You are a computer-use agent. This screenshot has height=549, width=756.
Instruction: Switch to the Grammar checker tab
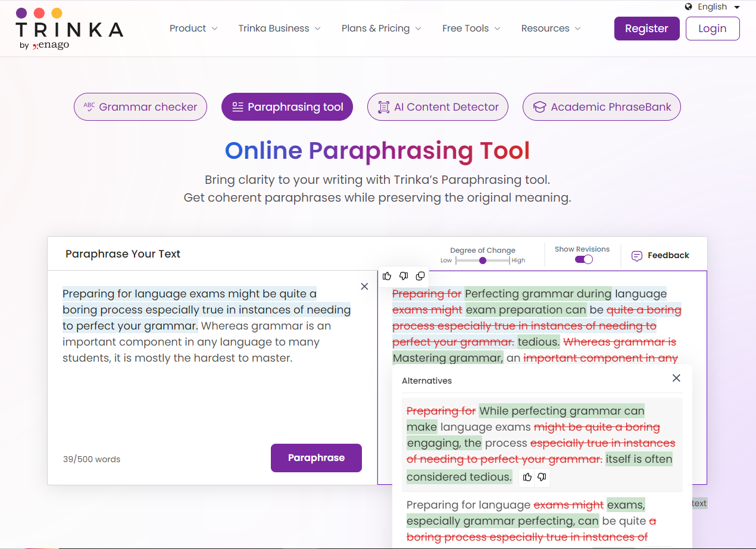pyautogui.click(x=140, y=107)
